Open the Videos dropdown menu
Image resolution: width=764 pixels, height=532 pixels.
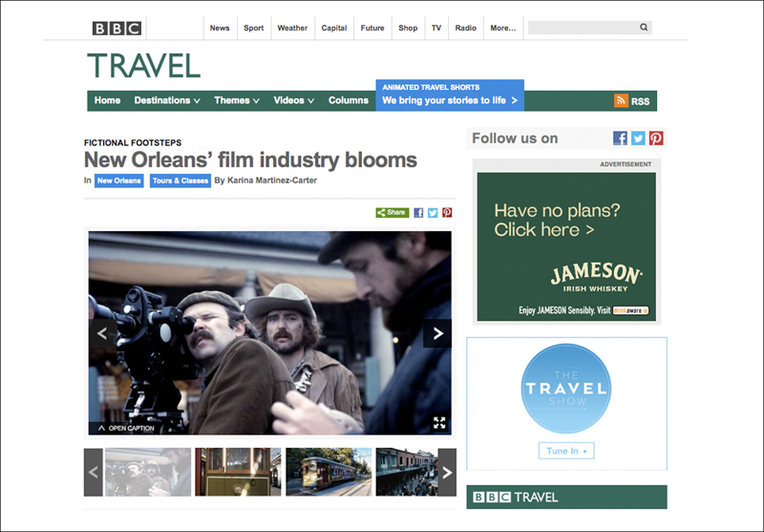click(x=294, y=100)
